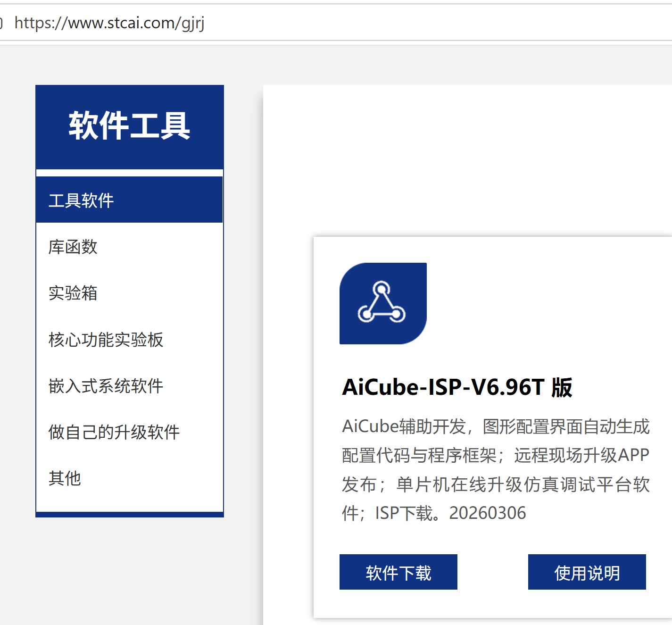
Task: Click the AiCube-ISP network triangle icon
Action: (x=382, y=303)
